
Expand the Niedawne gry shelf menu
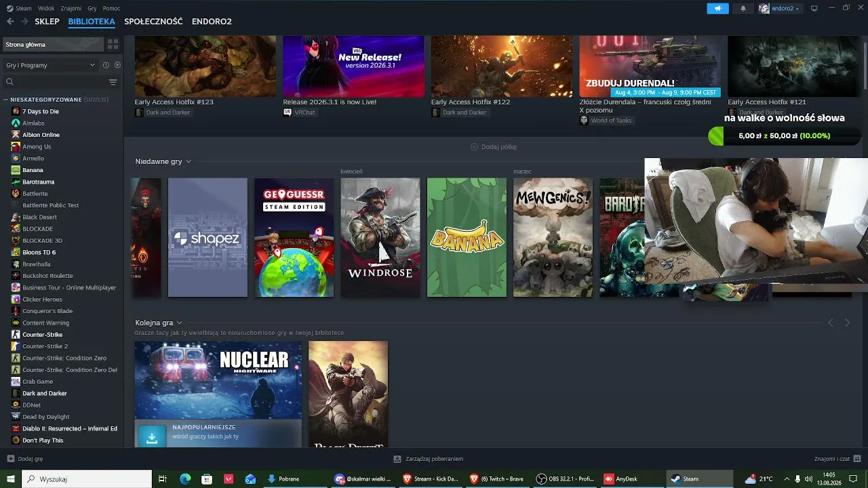[189, 161]
